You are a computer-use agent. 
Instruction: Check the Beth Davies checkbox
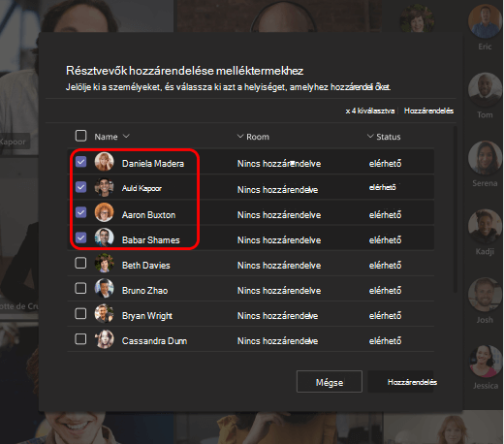click(80, 263)
